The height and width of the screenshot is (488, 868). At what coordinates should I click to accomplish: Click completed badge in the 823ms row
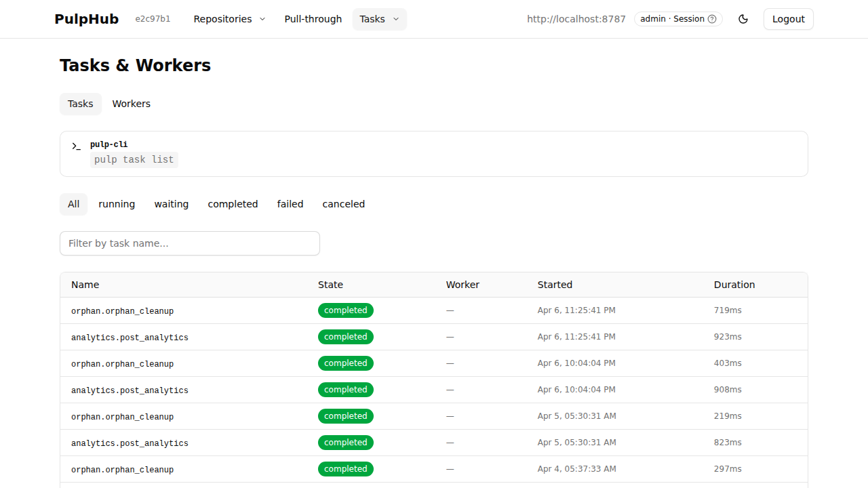[x=346, y=443]
